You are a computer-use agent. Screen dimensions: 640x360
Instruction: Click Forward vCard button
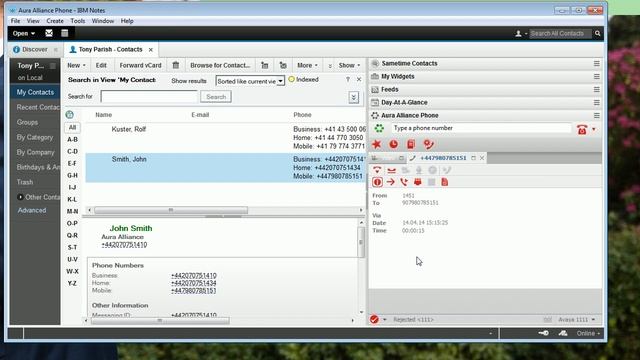point(140,65)
